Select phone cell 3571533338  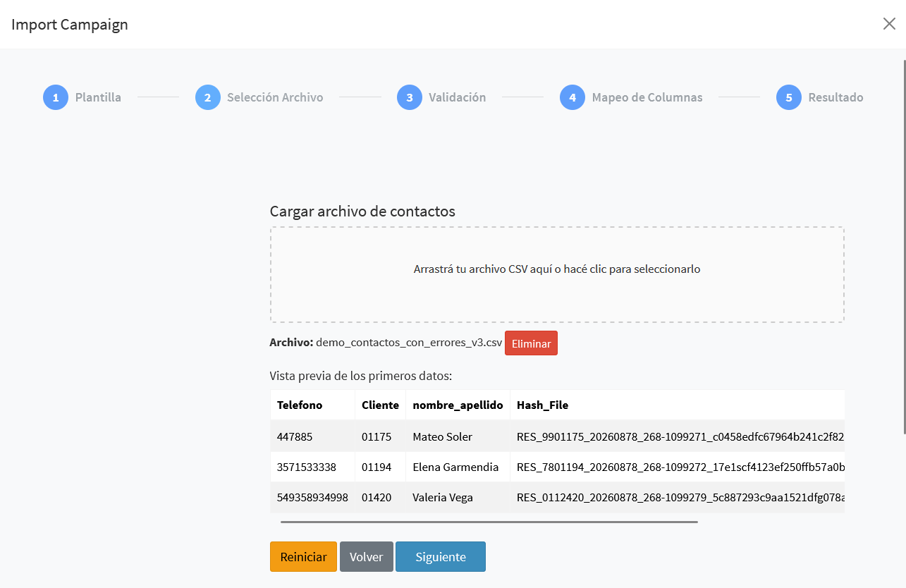(312, 467)
